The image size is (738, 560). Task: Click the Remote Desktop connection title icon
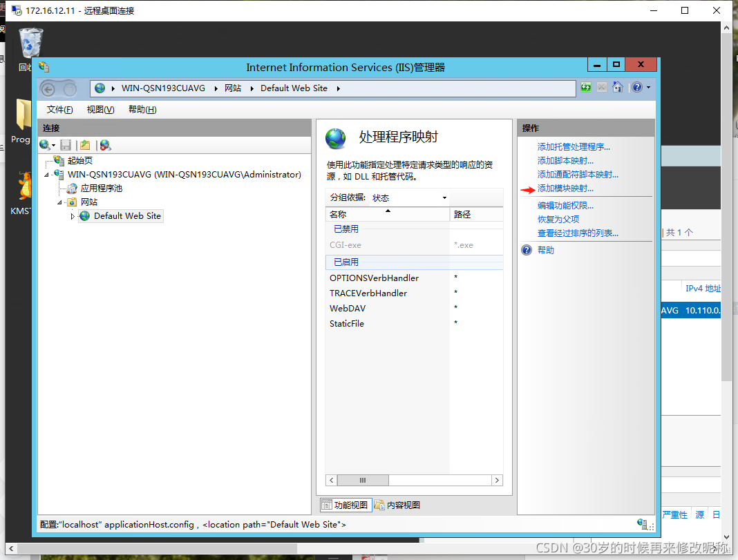point(17,10)
